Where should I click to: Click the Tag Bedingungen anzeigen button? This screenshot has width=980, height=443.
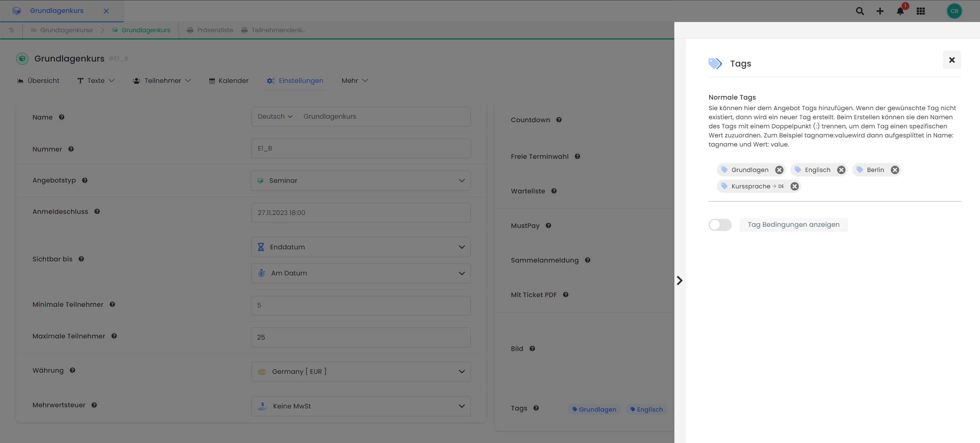[x=794, y=224]
